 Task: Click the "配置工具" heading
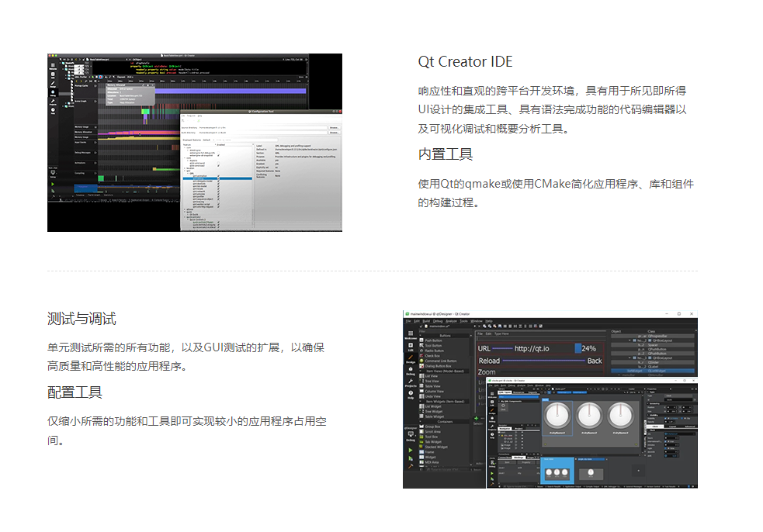coord(75,392)
